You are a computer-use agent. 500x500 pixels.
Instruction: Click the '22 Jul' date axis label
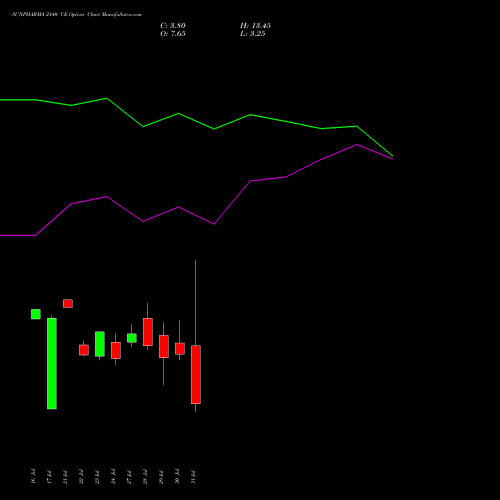click(x=81, y=477)
